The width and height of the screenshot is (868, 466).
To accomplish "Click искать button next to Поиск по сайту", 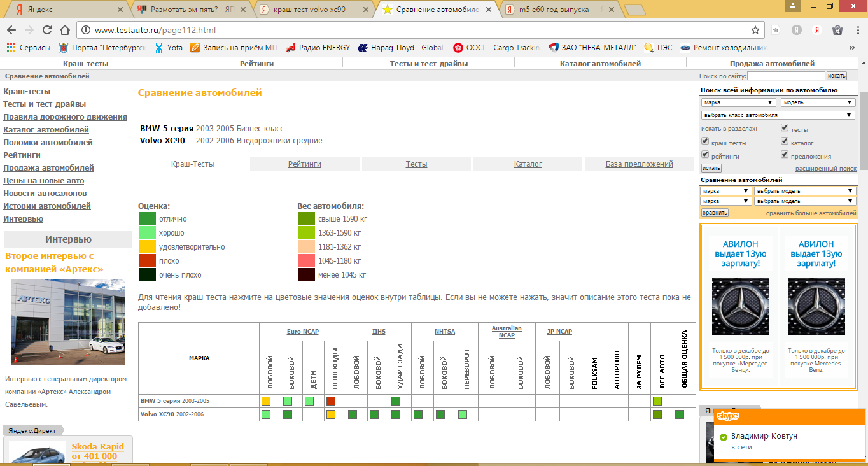I will 837,76.
